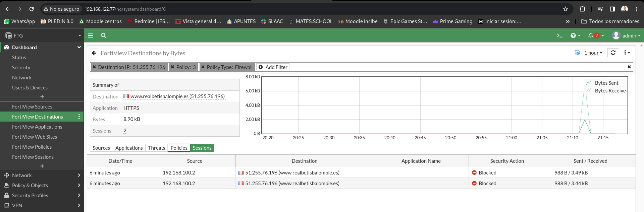Toggle Bytes Sent legend series
Screen dimensions: 644x212
pyautogui.click(x=606, y=83)
